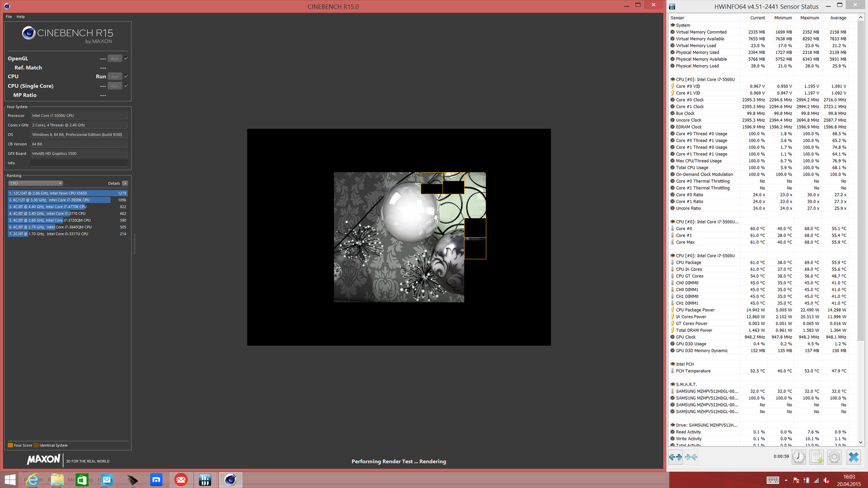
Task: Open the CPU ranking dropdown
Action: pyautogui.click(x=35, y=183)
